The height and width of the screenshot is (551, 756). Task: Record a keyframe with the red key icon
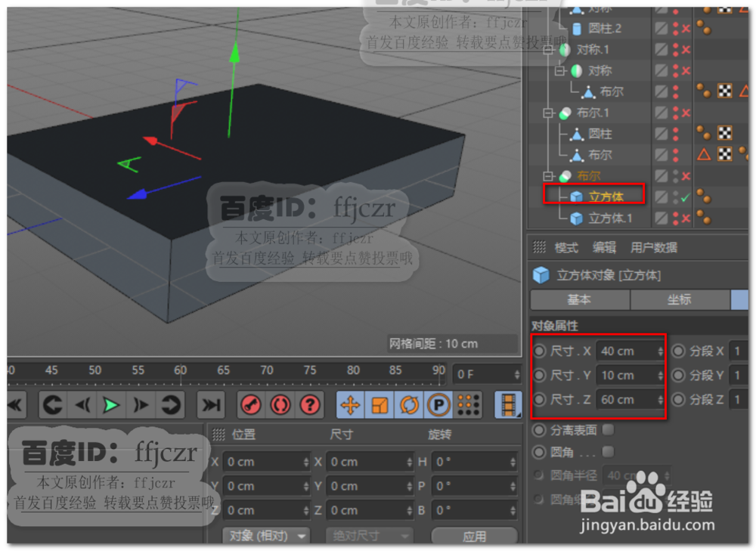click(x=252, y=404)
